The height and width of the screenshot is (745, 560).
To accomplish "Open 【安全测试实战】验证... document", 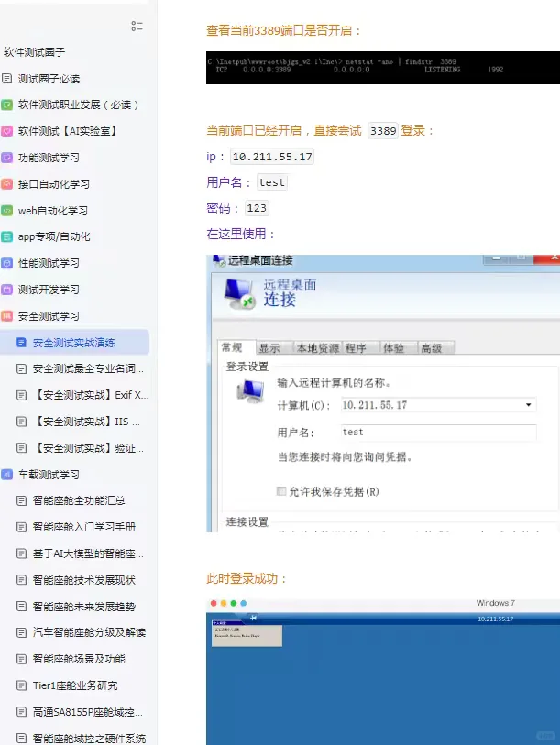I will [88, 448].
